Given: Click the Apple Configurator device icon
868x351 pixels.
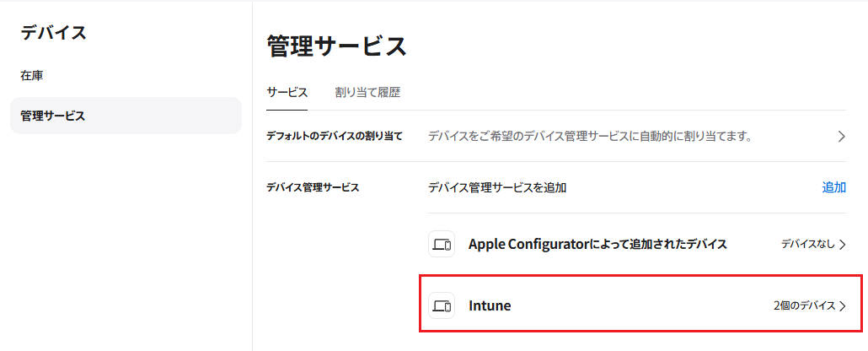Looking at the screenshot, I should click(442, 244).
